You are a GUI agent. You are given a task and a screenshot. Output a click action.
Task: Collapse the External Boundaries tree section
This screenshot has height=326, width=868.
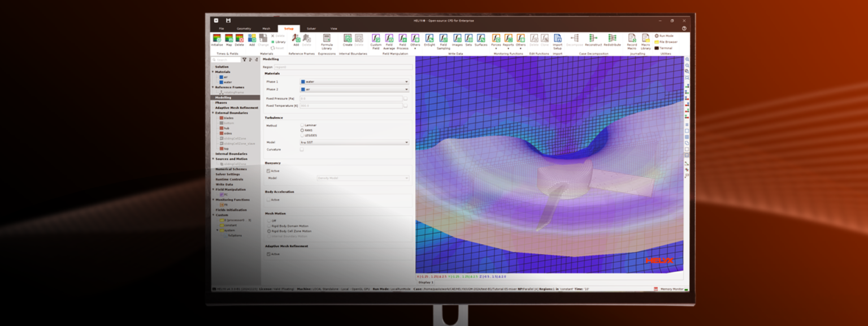point(214,113)
